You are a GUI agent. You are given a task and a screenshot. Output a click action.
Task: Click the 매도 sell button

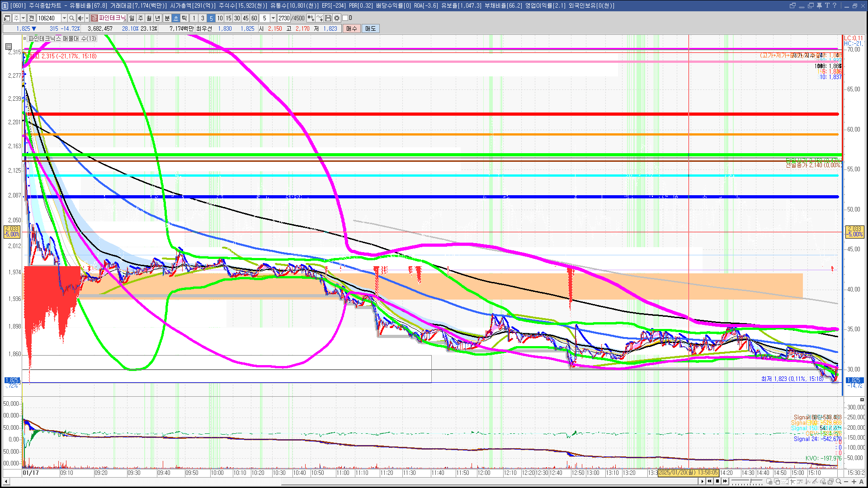coord(371,28)
